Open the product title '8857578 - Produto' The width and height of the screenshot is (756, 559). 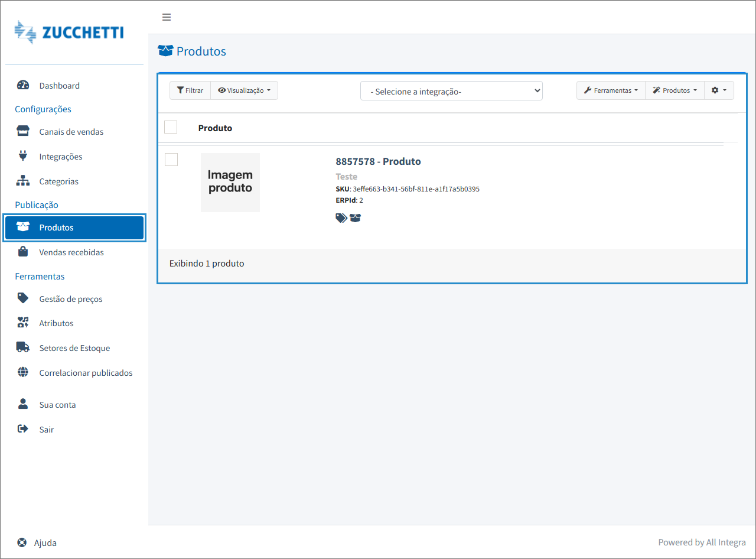click(378, 161)
